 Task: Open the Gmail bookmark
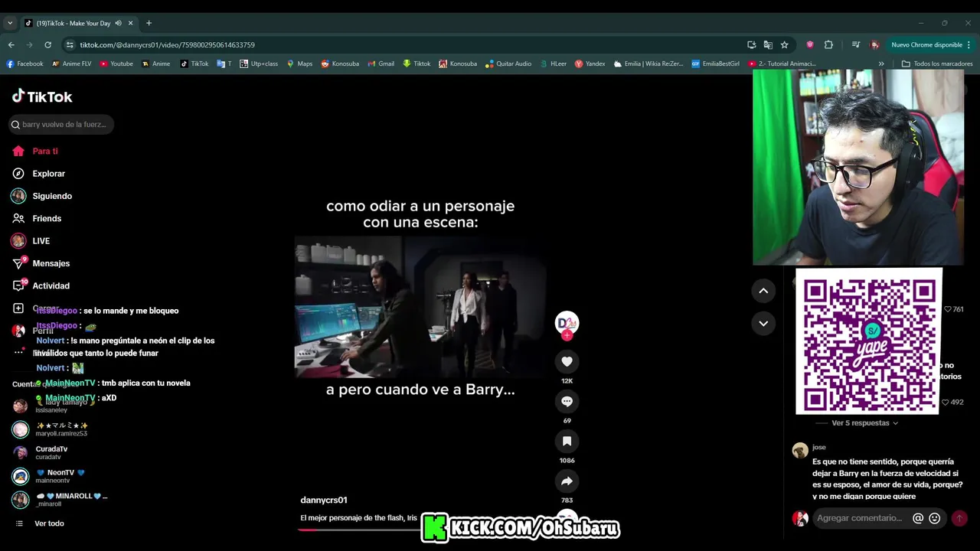(x=381, y=64)
